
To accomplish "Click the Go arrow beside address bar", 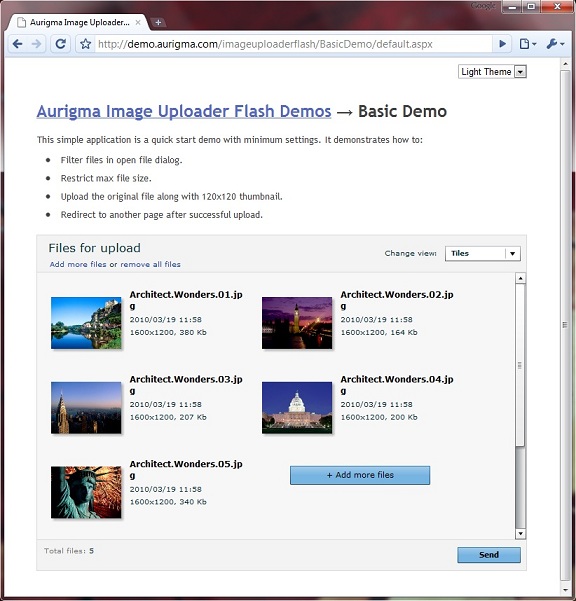I will (x=502, y=44).
